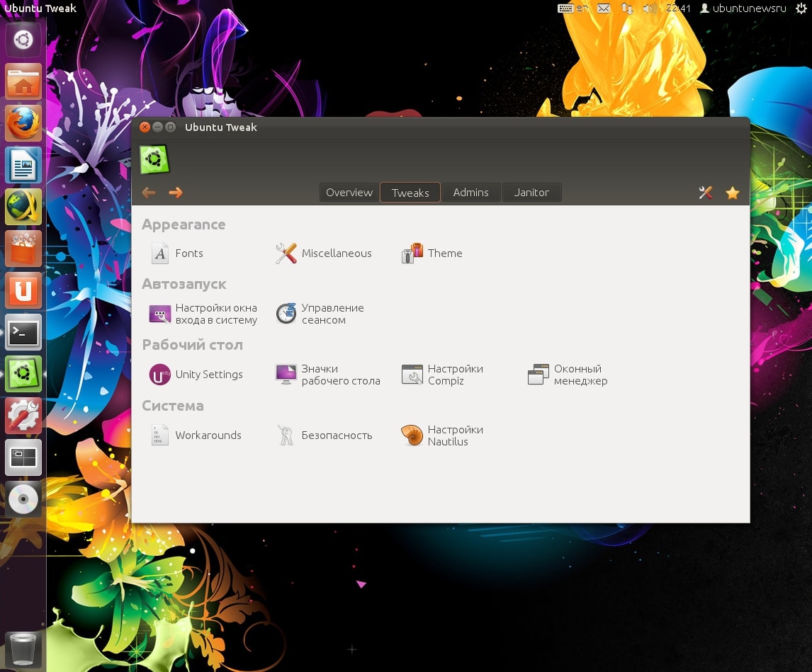The height and width of the screenshot is (672, 812).
Task: Open preferences via crossed tools icon
Action: click(705, 193)
